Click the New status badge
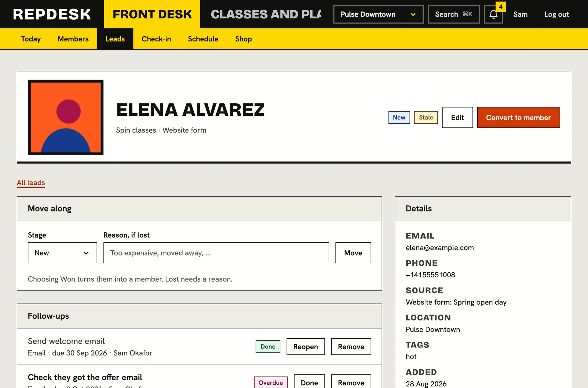The image size is (588, 388). point(399,117)
